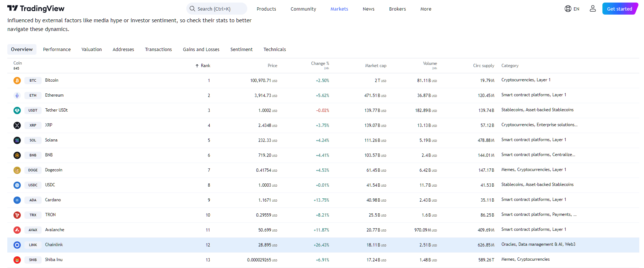The width and height of the screenshot is (644, 268).
Task: Click the Stablecoins category in USDC row
Action: coord(512,185)
